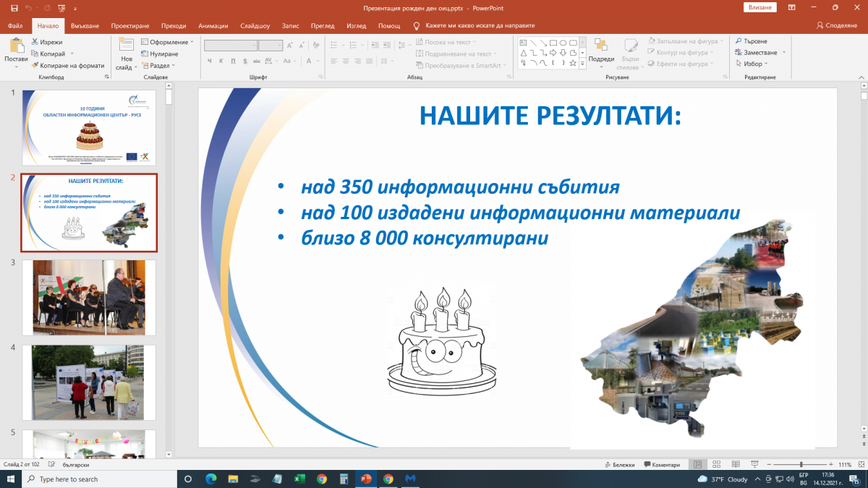Open the Paste (Постави) options arrow
This screenshot has width=868, height=488.
pos(16,65)
